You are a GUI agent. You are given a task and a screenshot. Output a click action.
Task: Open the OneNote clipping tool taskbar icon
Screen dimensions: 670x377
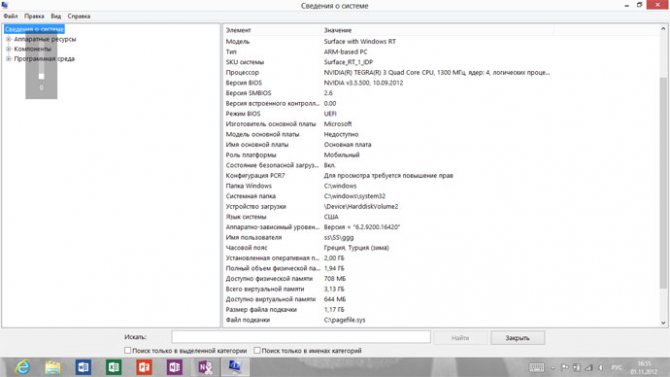click(205, 367)
